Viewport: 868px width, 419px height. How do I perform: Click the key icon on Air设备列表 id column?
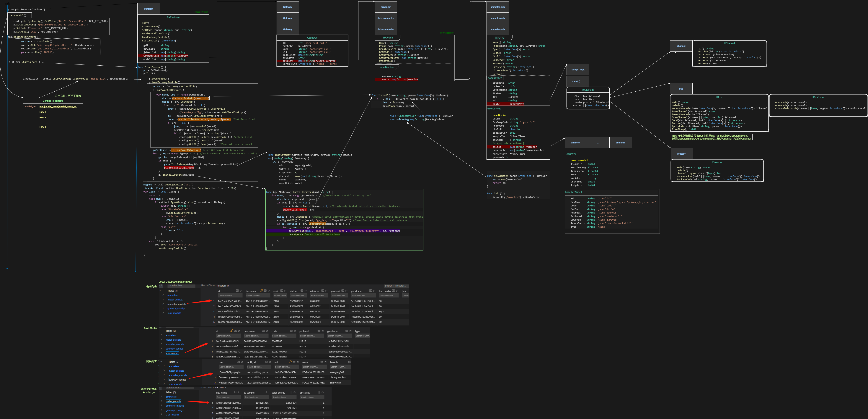point(232,331)
